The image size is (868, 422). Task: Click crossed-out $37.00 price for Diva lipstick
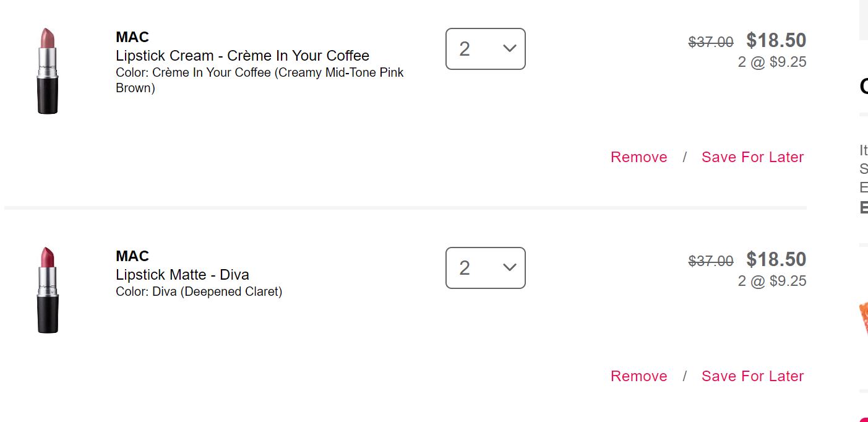711,261
